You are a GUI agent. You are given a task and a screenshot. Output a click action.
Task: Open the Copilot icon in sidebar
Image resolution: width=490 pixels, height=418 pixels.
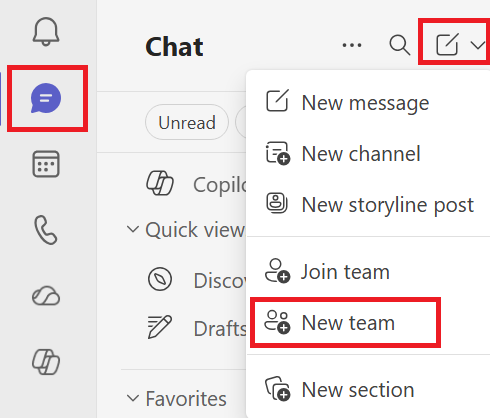click(46, 362)
